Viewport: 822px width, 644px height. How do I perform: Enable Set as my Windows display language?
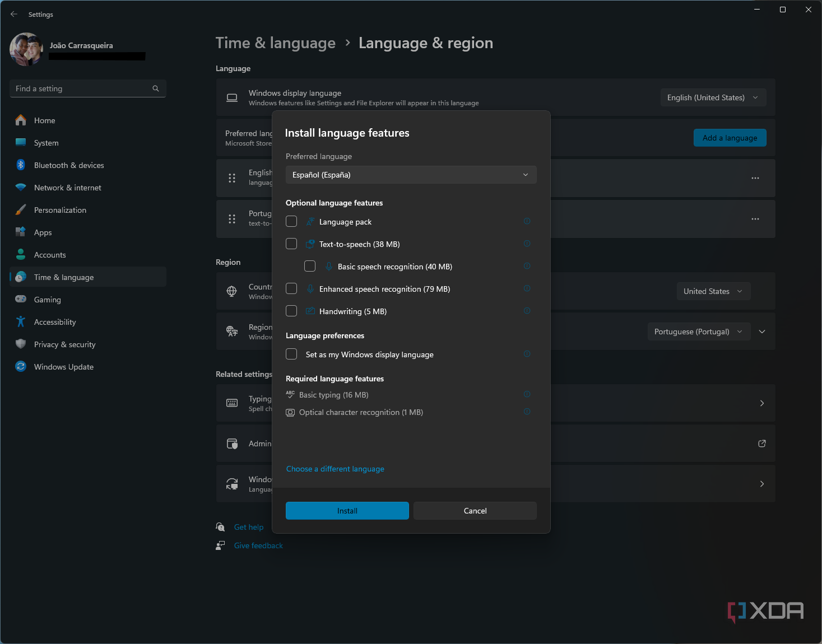(291, 354)
